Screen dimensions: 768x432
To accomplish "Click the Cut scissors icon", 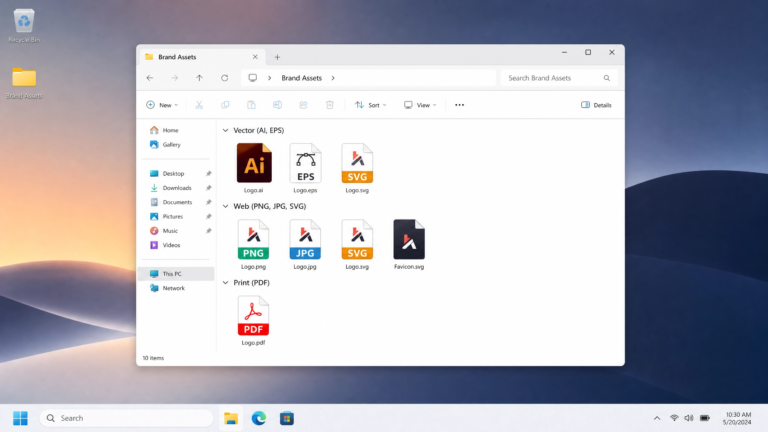I will coord(199,105).
